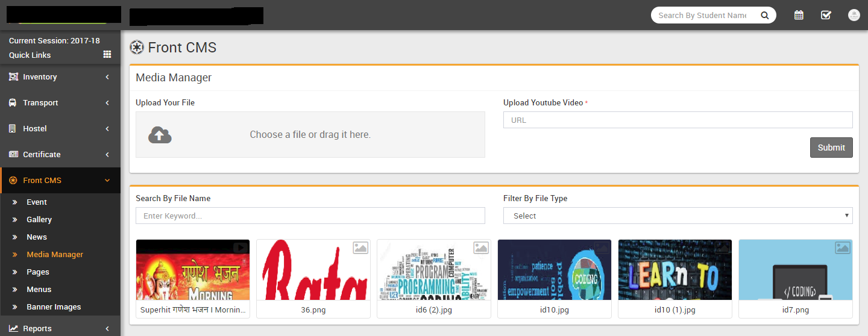
Task: Click the Hostel building icon
Action: [13, 129]
